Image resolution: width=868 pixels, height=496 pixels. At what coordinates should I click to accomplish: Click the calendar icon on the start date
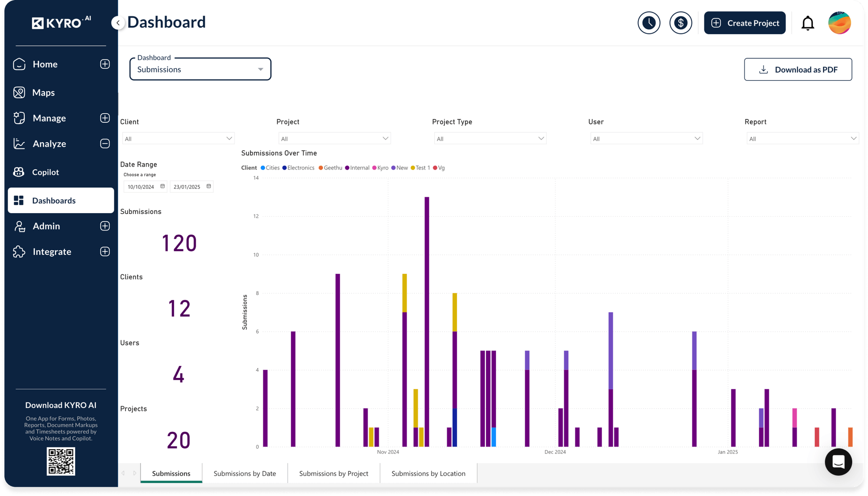(162, 186)
